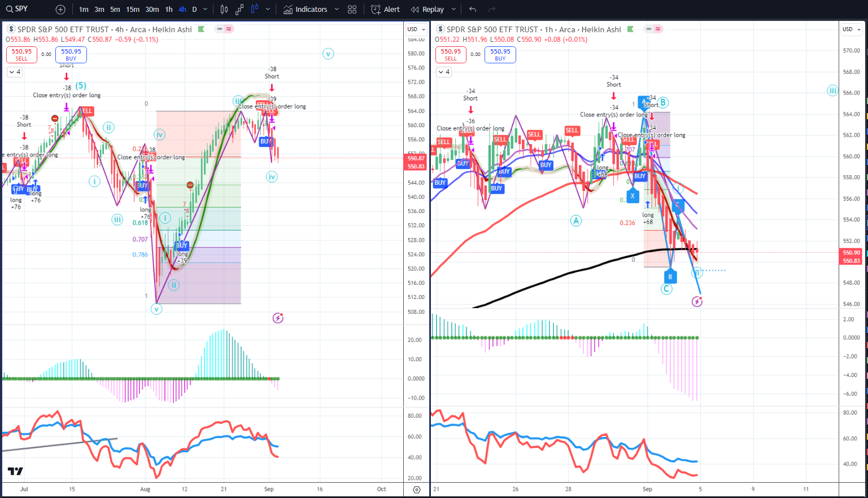Screen dimensions: 868x498
Task: Expand the Indicators favorites dropdown arrow
Action: pos(337,10)
